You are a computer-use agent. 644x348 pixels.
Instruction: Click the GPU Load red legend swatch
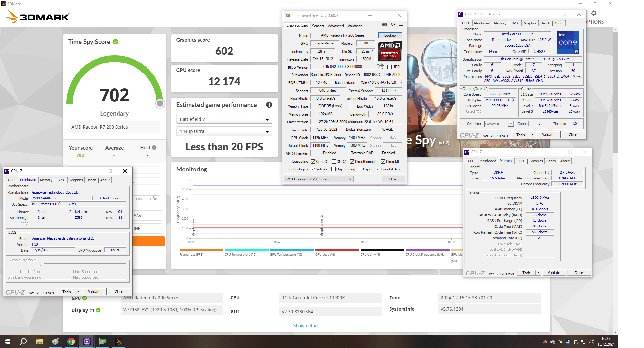click(337, 250)
